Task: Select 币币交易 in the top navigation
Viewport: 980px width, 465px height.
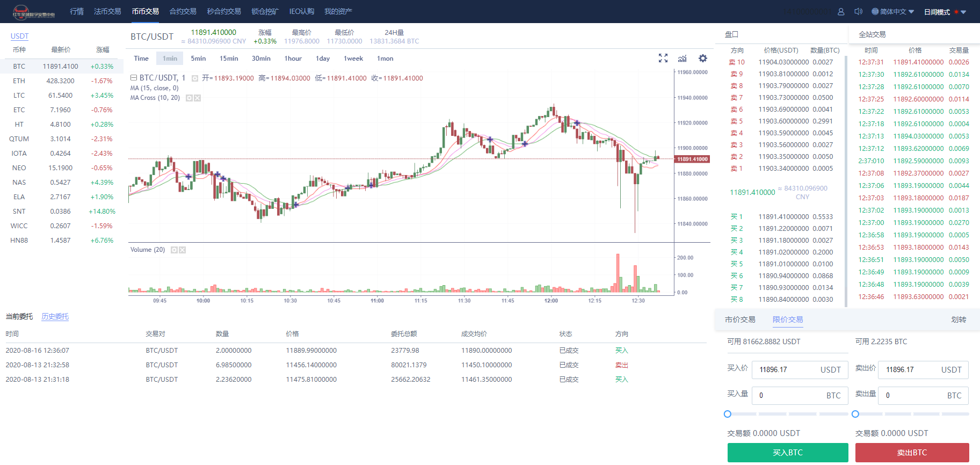Action: point(146,11)
